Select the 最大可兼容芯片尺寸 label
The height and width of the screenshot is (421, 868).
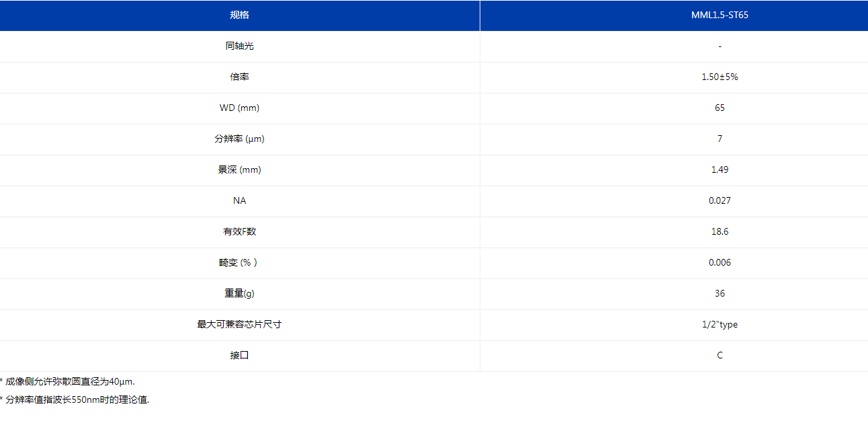240,325
